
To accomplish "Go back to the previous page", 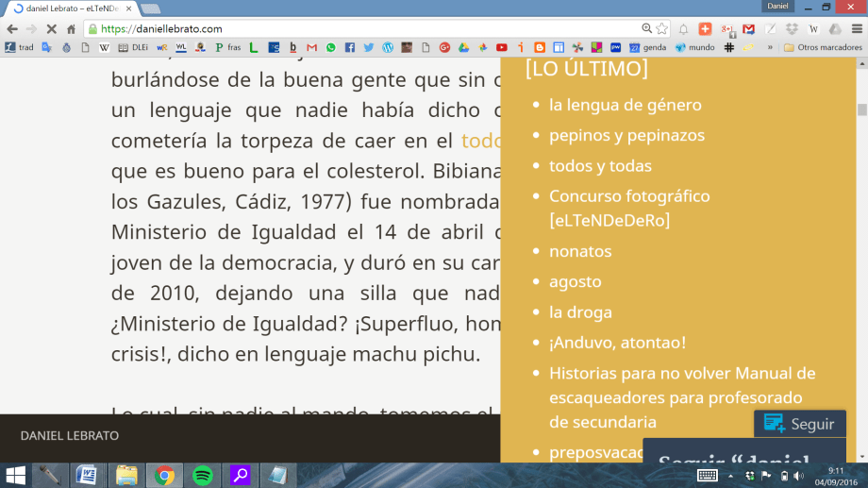I will 12,29.
